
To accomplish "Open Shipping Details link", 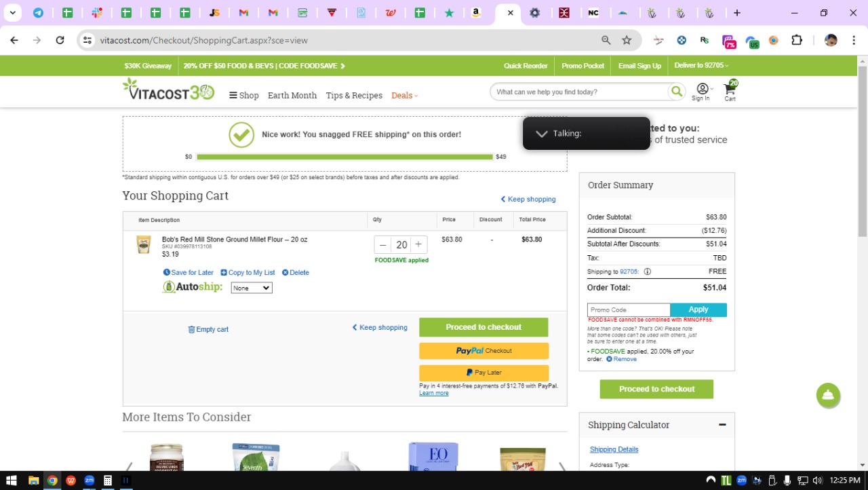I will click(x=614, y=449).
